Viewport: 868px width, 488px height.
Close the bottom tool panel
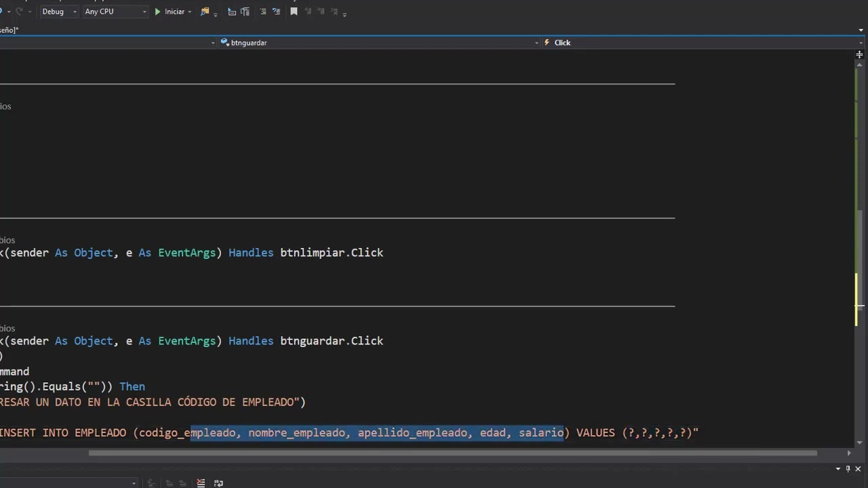pyautogui.click(x=859, y=468)
